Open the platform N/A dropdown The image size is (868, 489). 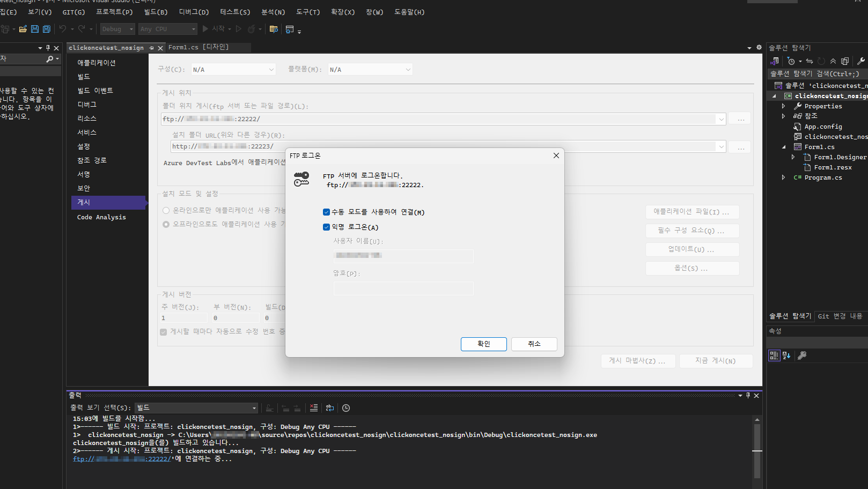370,70
